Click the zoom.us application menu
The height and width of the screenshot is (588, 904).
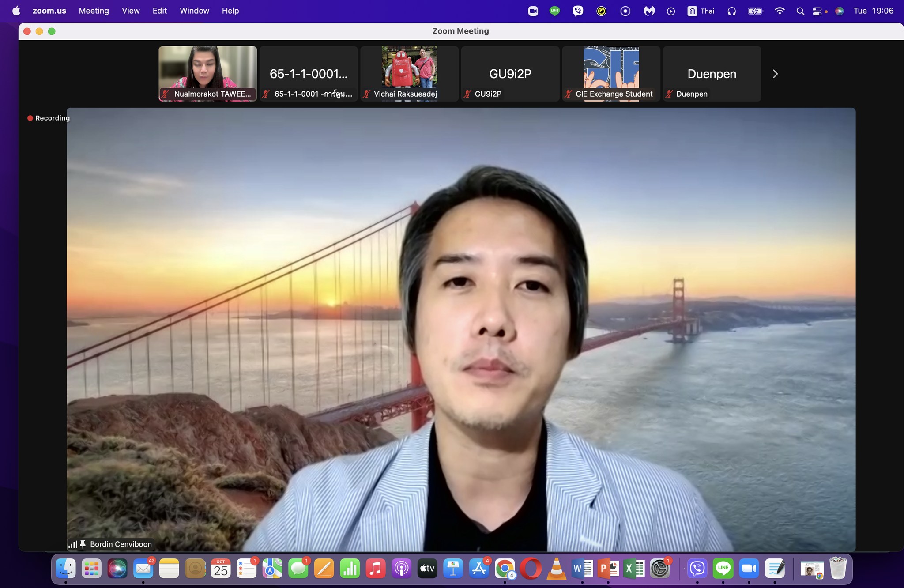pyautogui.click(x=49, y=11)
